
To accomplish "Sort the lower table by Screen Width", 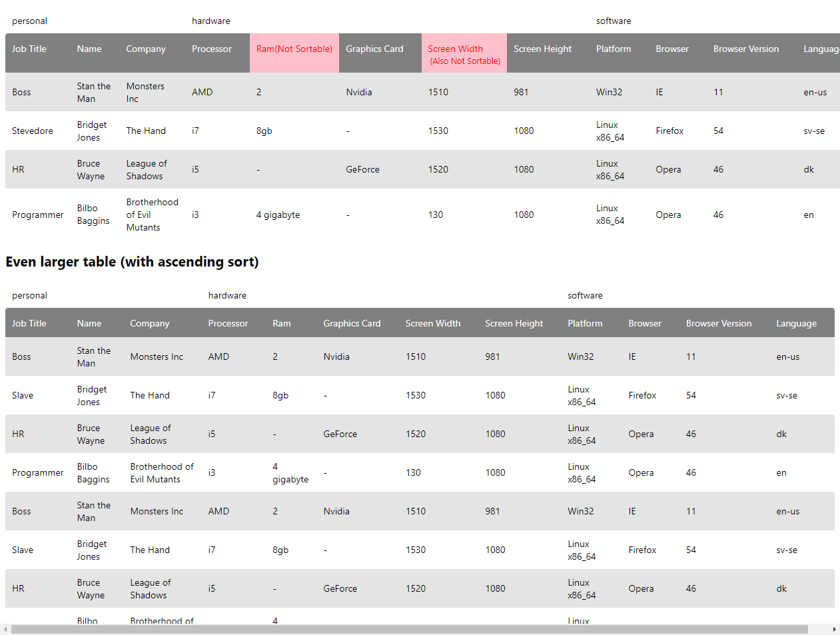I will pyautogui.click(x=433, y=324).
